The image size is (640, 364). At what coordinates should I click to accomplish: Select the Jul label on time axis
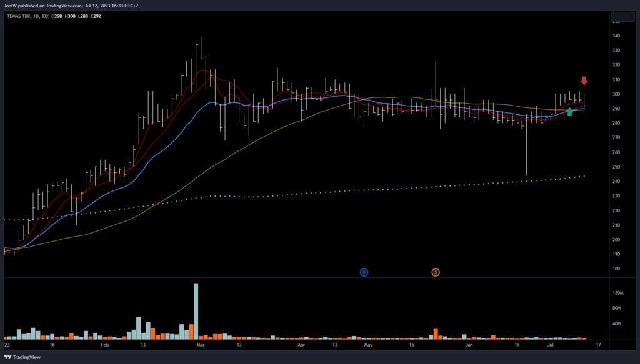(551, 345)
